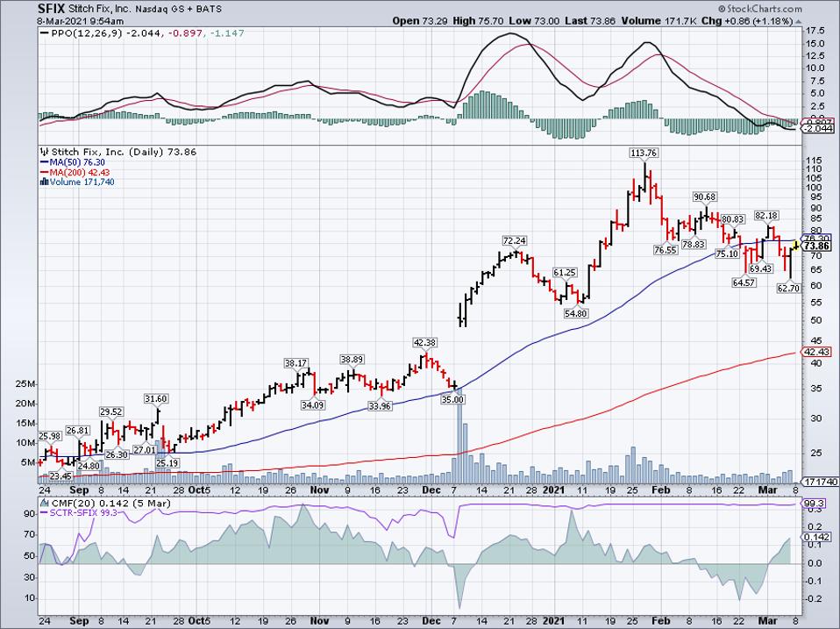Click the 42.38 price label

(424, 342)
